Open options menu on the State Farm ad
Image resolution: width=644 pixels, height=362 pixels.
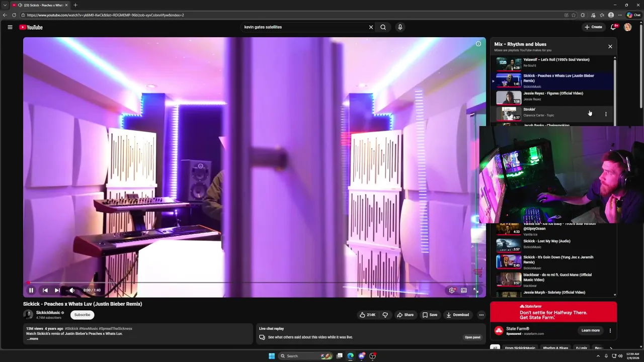tap(610, 330)
